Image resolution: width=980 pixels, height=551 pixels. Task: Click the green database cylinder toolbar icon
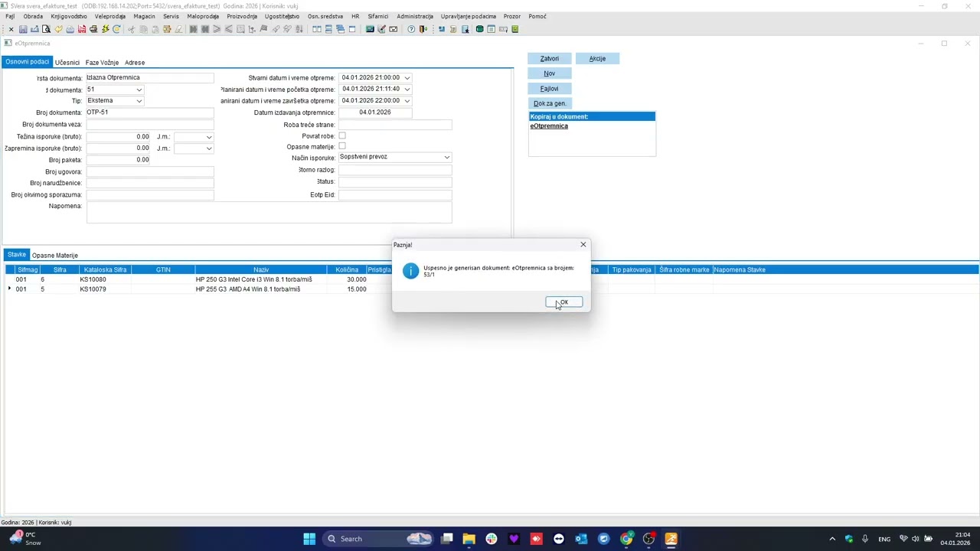[x=480, y=29]
